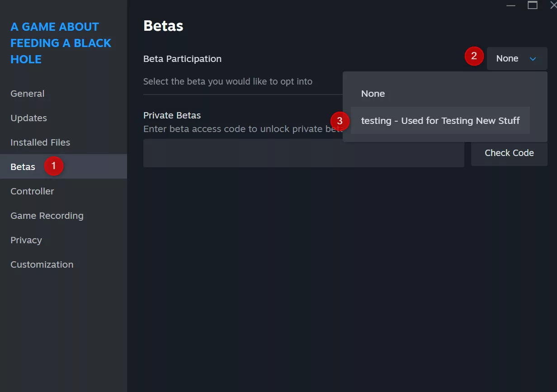Click the beta access code field
This screenshot has width=557, height=392.
(x=303, y=153)
